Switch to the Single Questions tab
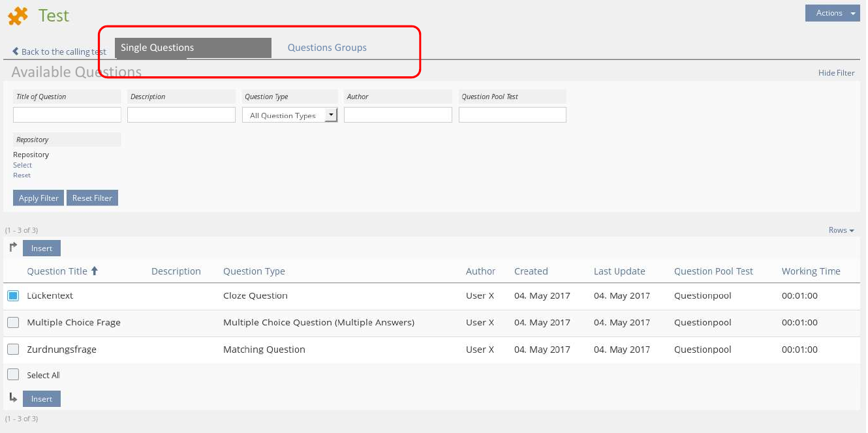 coord(193,48)
